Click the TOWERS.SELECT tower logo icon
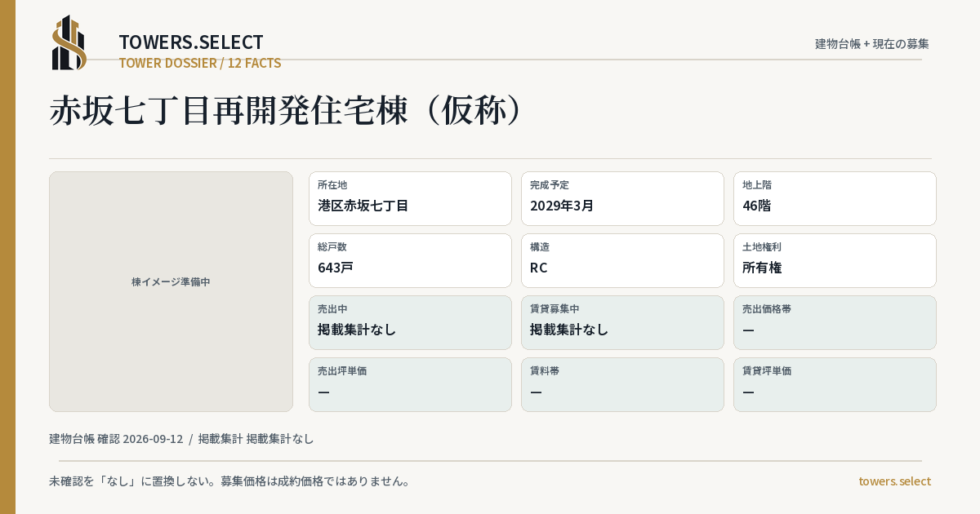980x514 pixels. click(x=69, y=42)
